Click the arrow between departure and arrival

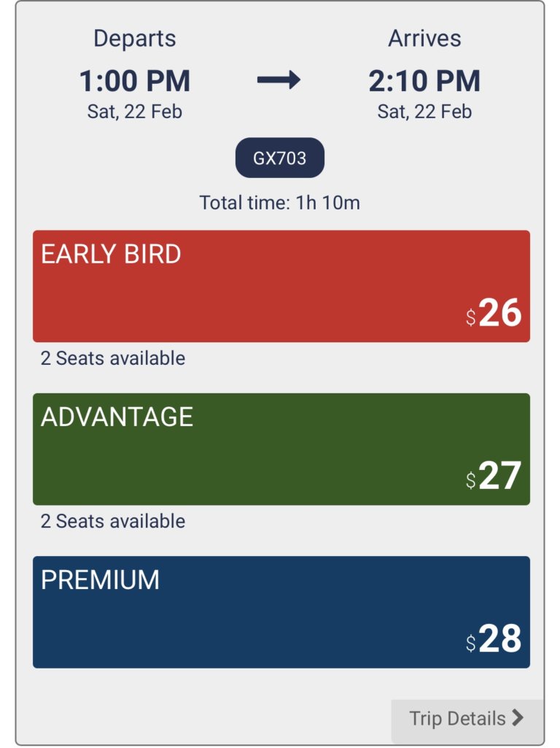point(279,81)
